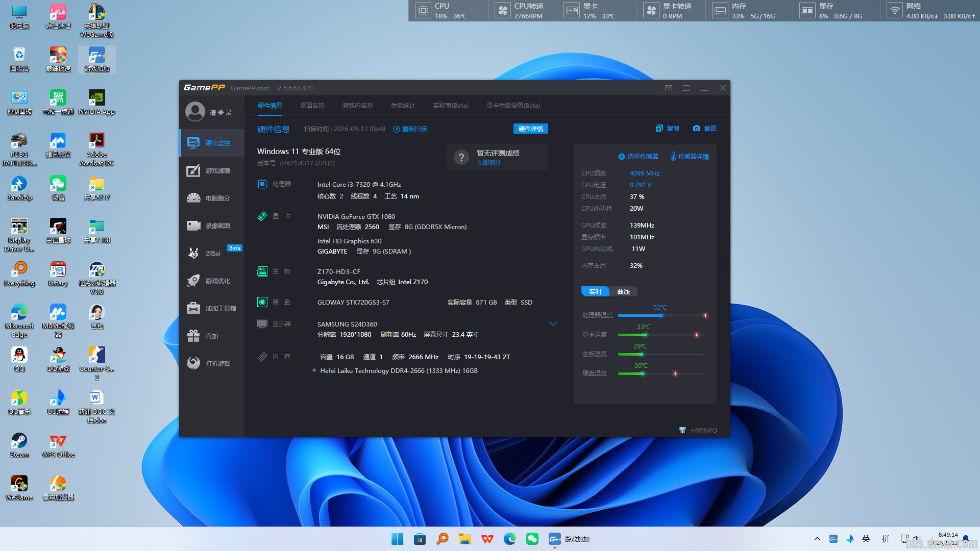Open 打折游戏 discounted games section

coord(212,364)
